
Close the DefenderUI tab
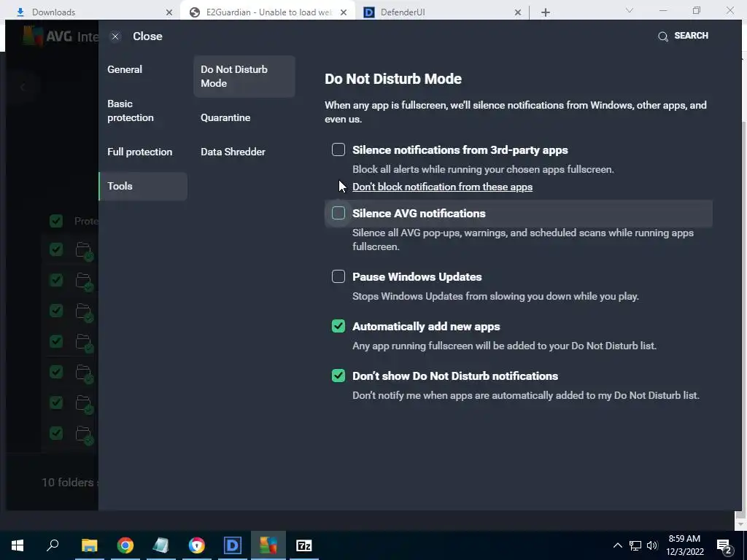[x=518, y=12]
